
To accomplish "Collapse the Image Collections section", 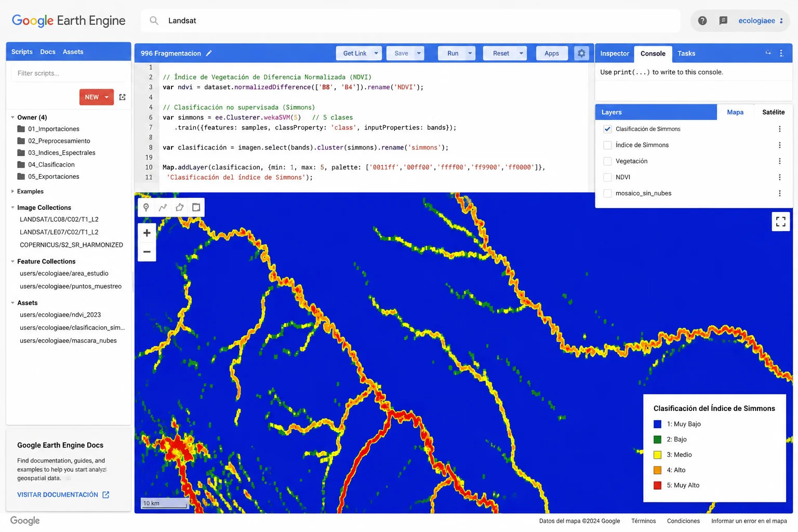I will coord(12,207).
